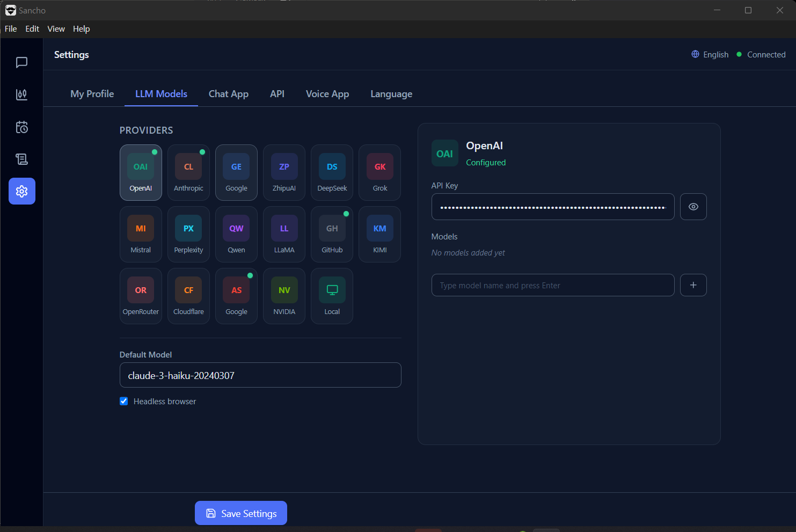Click the Default Model text field
Image resolution: width=796 pixels, height=532 pixels.
tap(260, 375)
